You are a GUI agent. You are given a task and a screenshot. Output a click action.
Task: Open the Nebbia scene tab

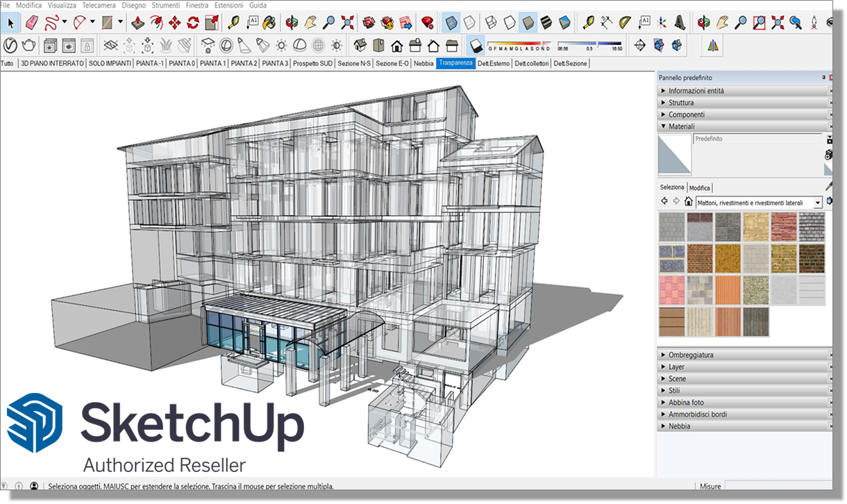(423, 63)
